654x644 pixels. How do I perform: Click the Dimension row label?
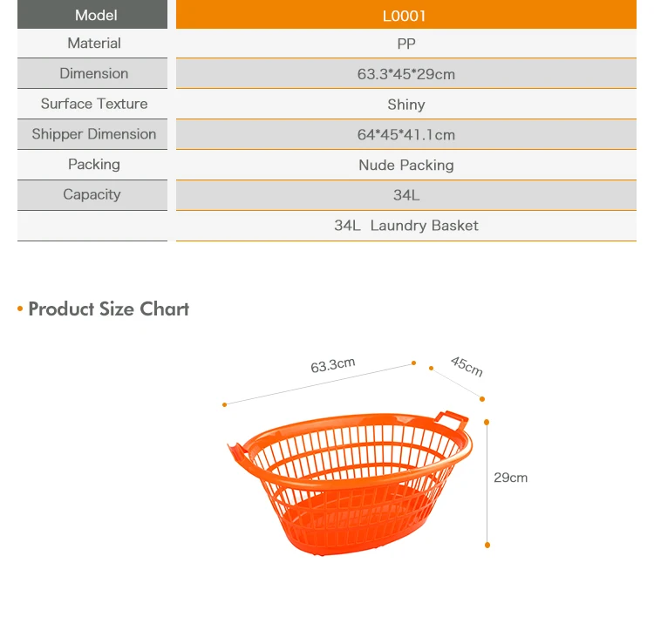click(x=94, y=74)
